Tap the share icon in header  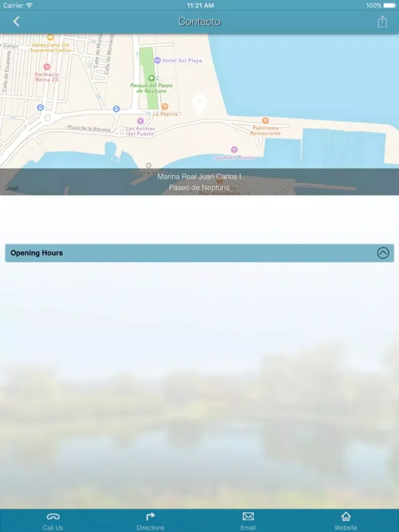(x=383, y=21)
